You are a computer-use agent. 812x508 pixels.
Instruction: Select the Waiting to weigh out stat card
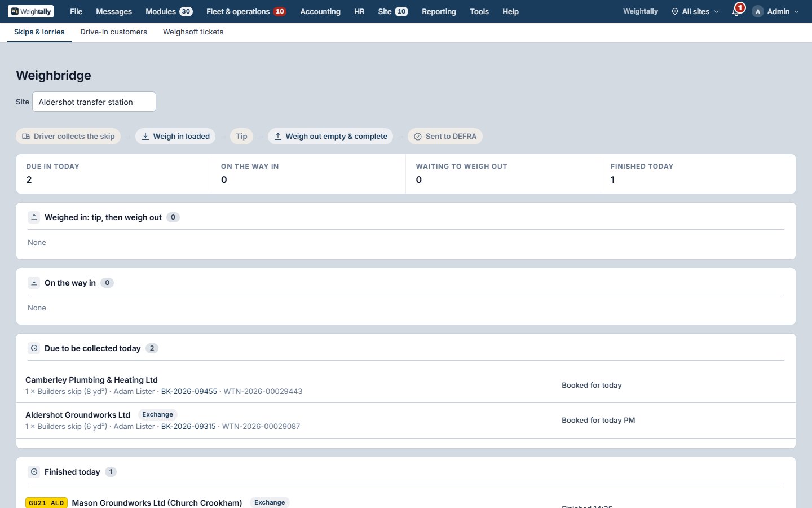(503, 174)
